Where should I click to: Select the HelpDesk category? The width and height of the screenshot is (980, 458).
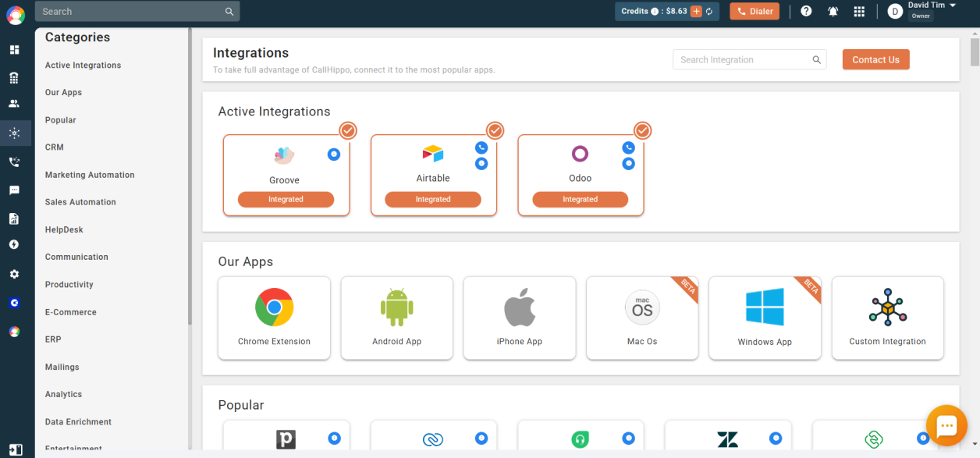point(64,230)
